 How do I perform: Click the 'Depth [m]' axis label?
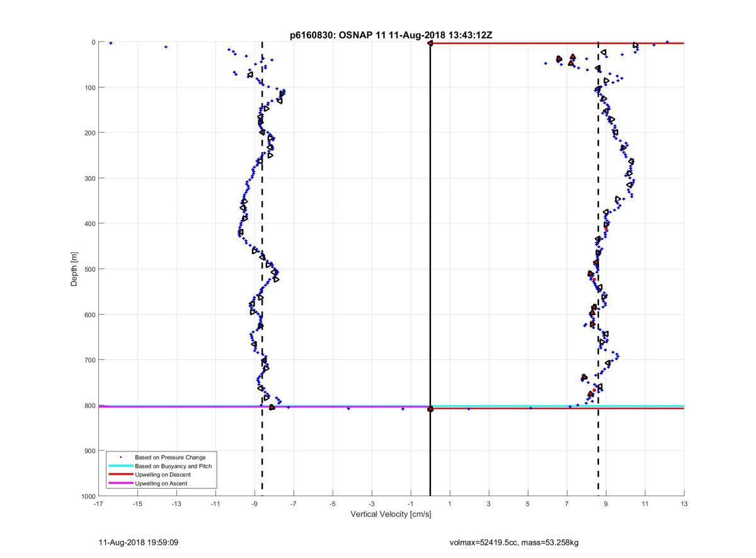point(74,269)
